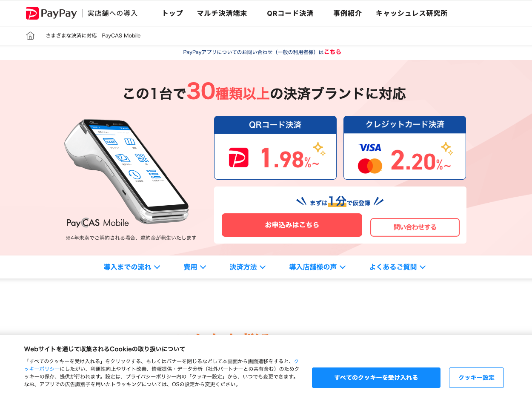Screen dimensions: 532x396
Task: Accept all cookies with the blue button
Action: (376, 378)
